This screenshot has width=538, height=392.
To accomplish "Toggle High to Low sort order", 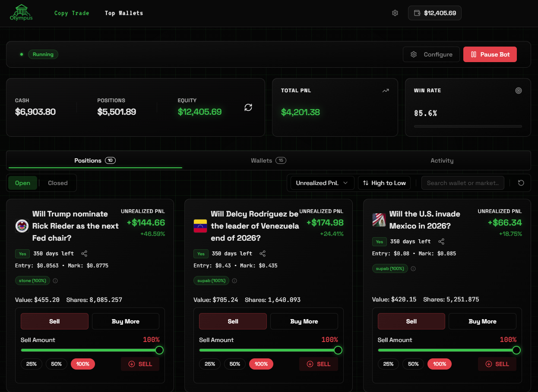I will click(x=384, y=183).
